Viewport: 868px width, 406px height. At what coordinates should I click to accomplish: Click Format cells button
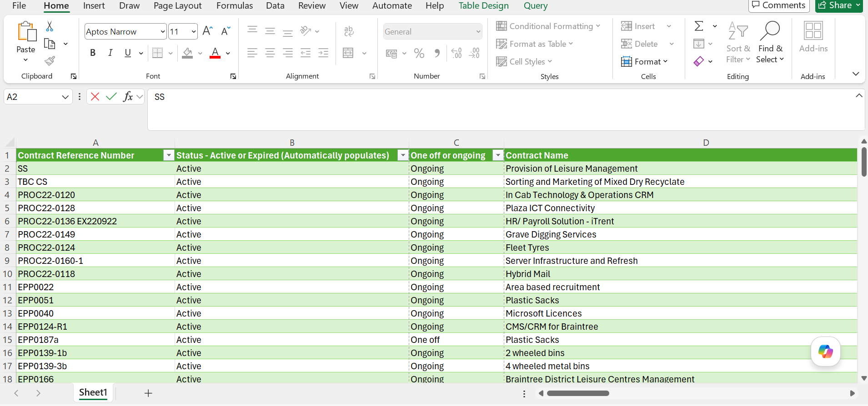(644, 61)
